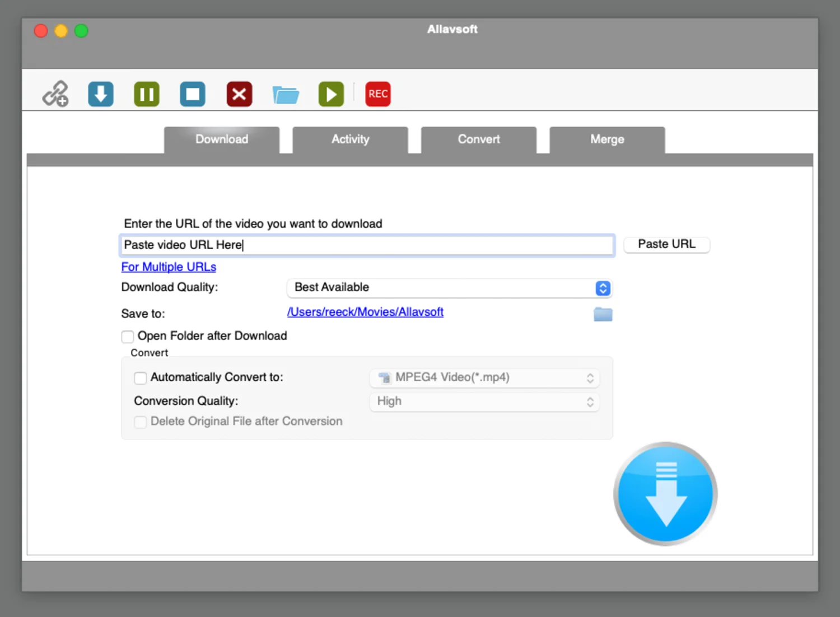Enable Open Folder after Download checkbox
The height and width of the screenshot is (617, 840).
pyautogui.click(x=128, y=336)
